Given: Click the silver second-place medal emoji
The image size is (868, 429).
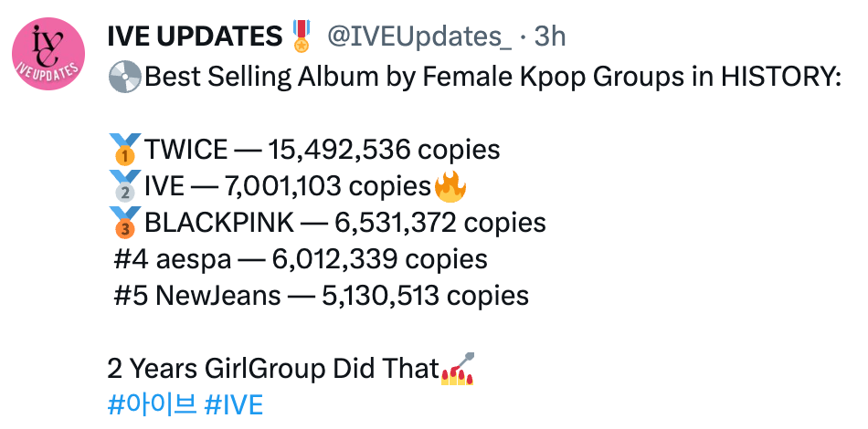Looking at the screenshot, I should click(122, 187).
